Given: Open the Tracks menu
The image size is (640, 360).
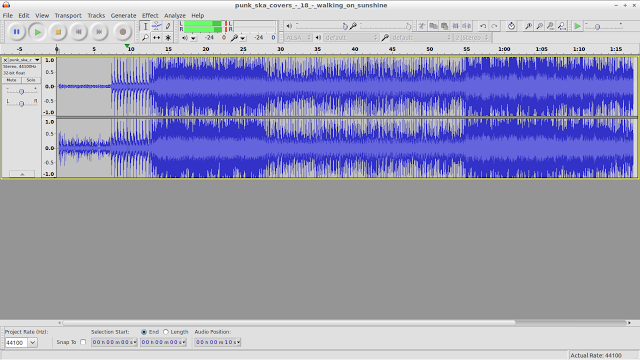Looking at the screenshot, I should click(x=96, y=16).
